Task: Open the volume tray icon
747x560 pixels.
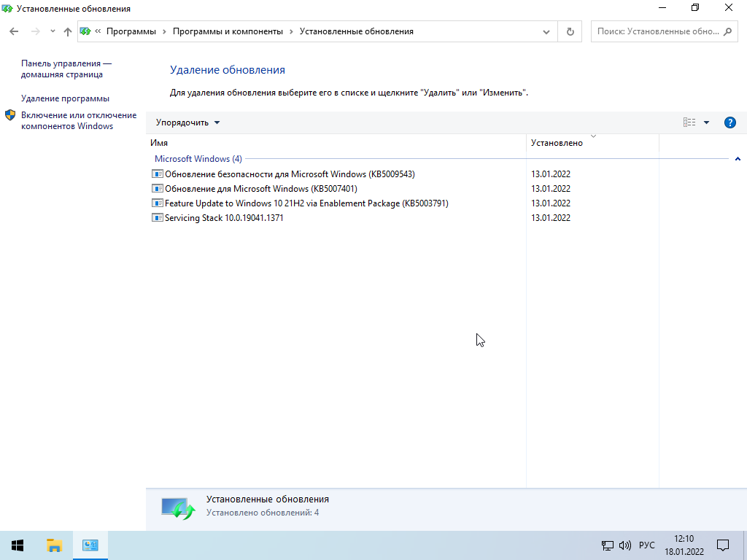Action: coord(625,545)
